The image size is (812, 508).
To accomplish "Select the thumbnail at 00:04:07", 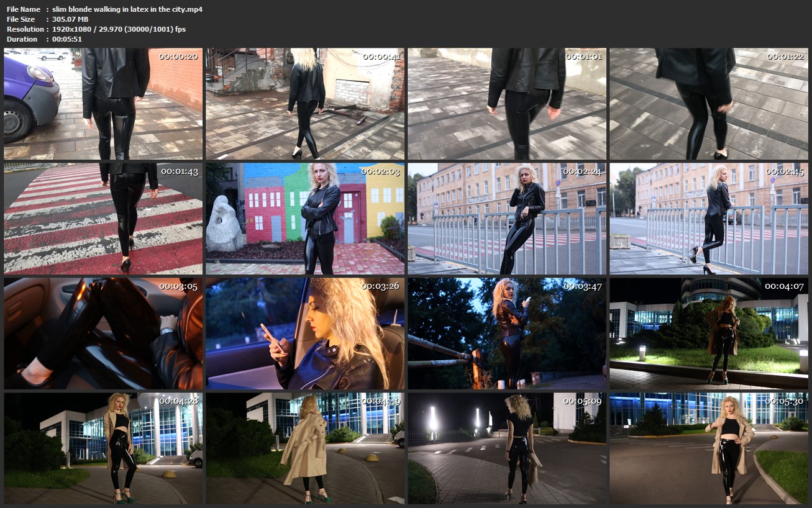I will pyautogui.click(x=709, y=333).
